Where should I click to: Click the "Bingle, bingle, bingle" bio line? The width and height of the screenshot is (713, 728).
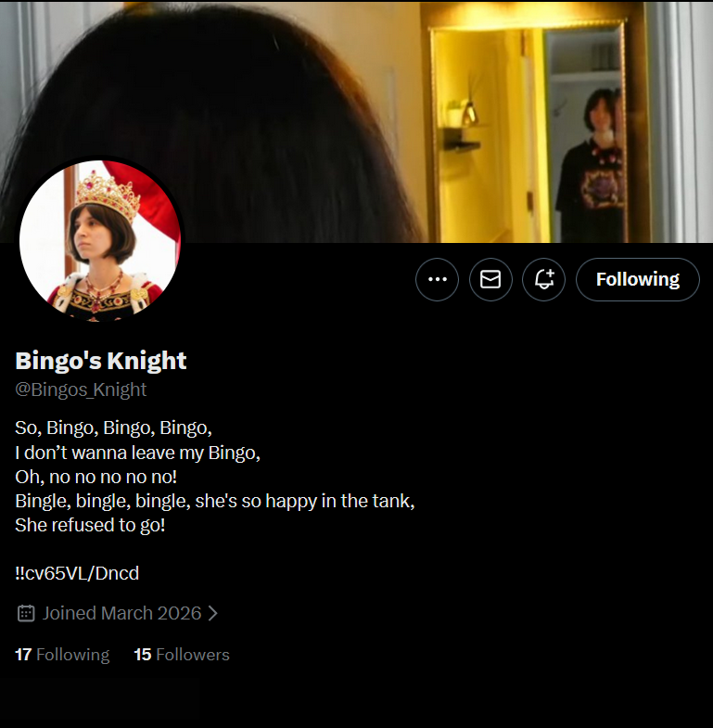(x=215, y=501)
